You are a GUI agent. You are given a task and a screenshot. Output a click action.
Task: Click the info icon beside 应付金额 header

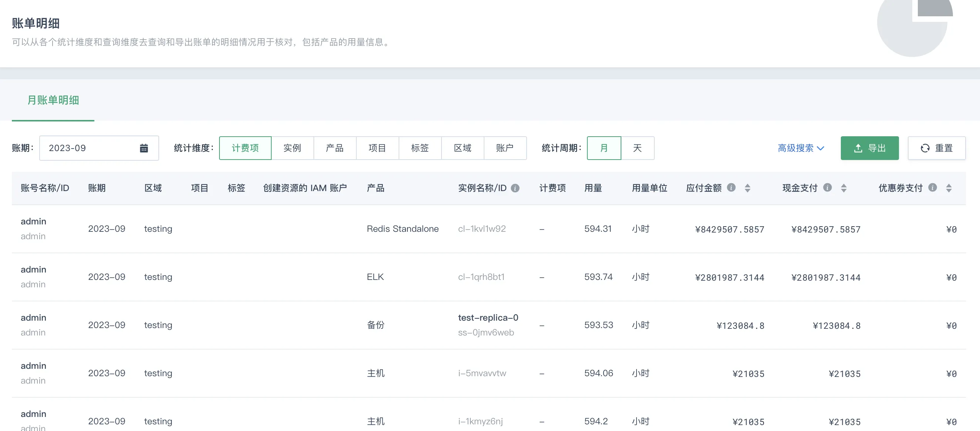click(731, 187)
